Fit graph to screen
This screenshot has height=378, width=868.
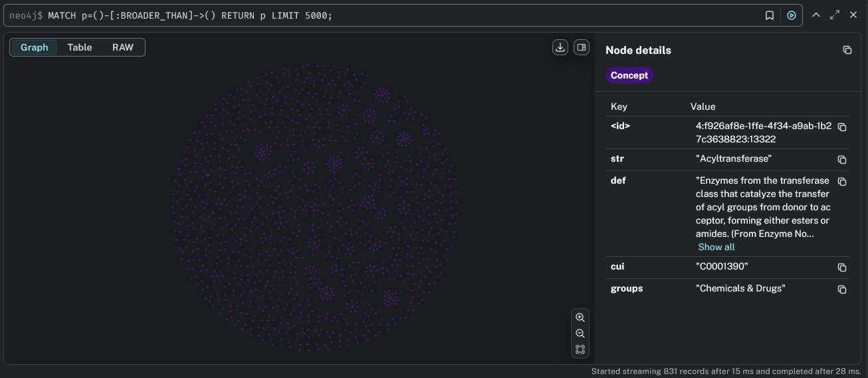tap(580, 349)
